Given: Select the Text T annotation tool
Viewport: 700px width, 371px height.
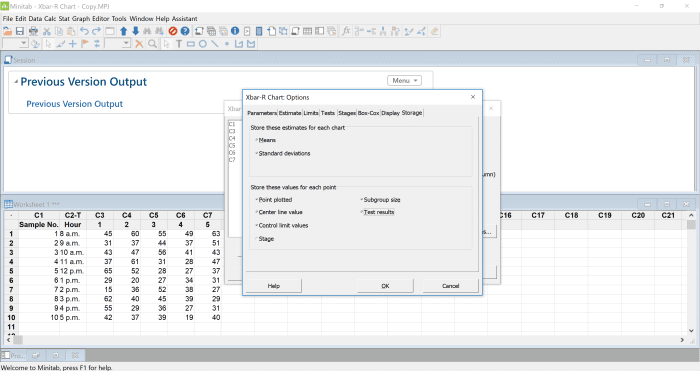Looking at the screenshot, I should [179, 44].
